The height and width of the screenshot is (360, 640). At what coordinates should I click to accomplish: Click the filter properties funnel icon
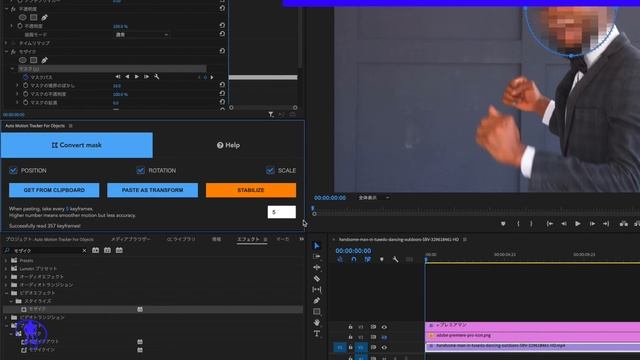point(271,115)
